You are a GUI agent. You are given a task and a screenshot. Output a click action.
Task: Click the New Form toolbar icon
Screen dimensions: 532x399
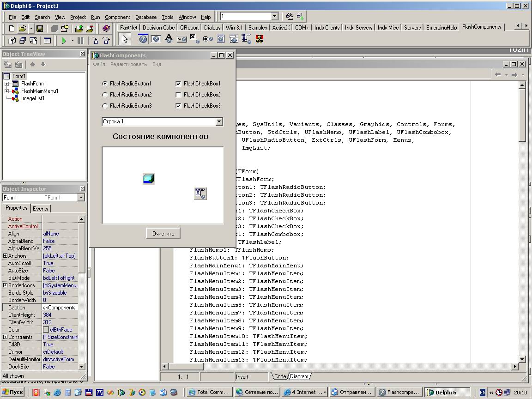coord(47,41)
